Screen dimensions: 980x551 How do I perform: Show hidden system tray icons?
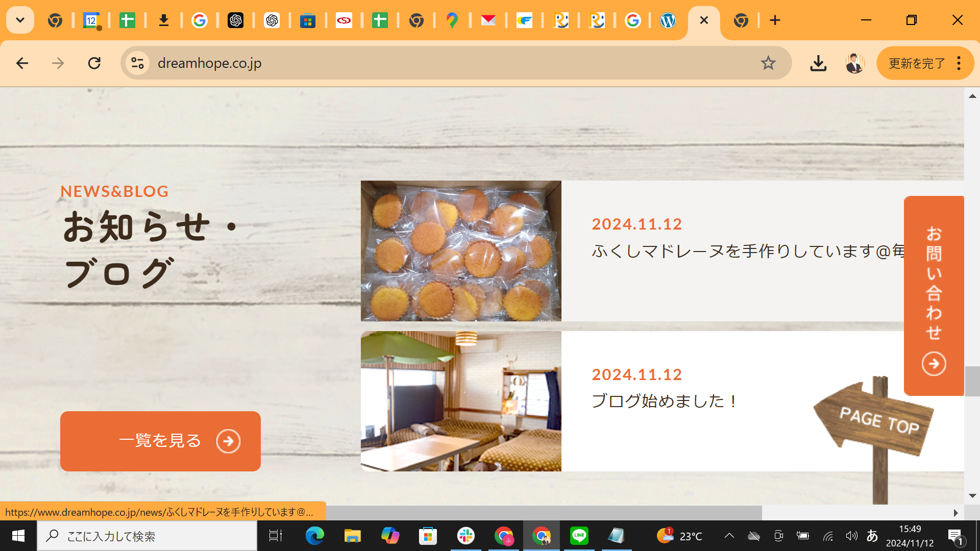click(729, 536)
